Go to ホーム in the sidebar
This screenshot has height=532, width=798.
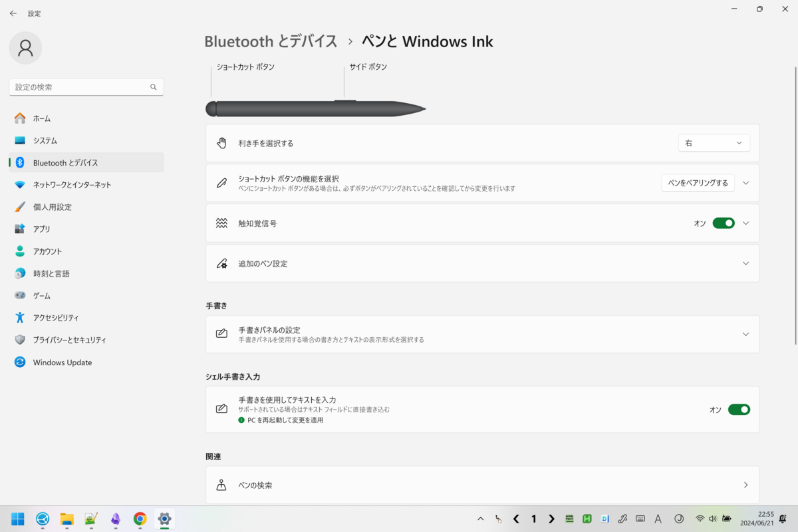coord(86,118)
